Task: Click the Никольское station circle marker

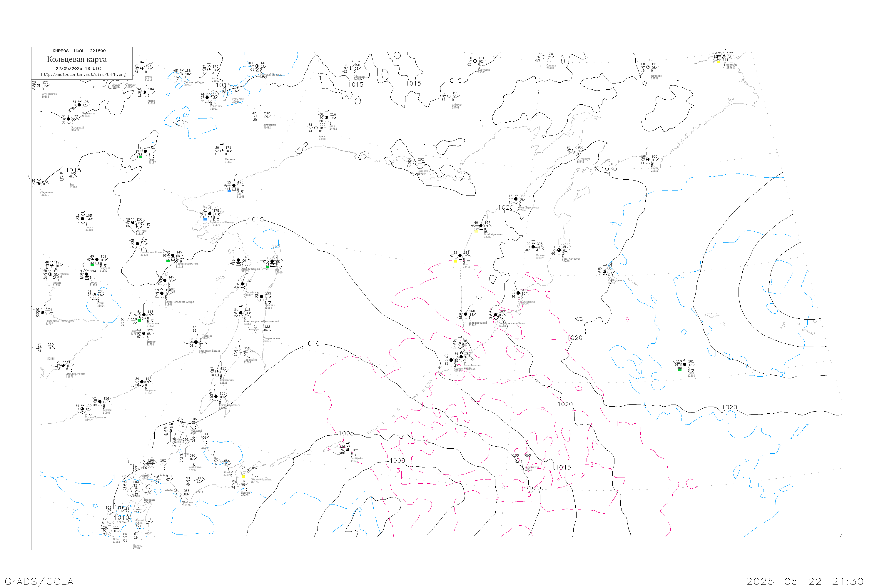Action: (x=604, y=272)
